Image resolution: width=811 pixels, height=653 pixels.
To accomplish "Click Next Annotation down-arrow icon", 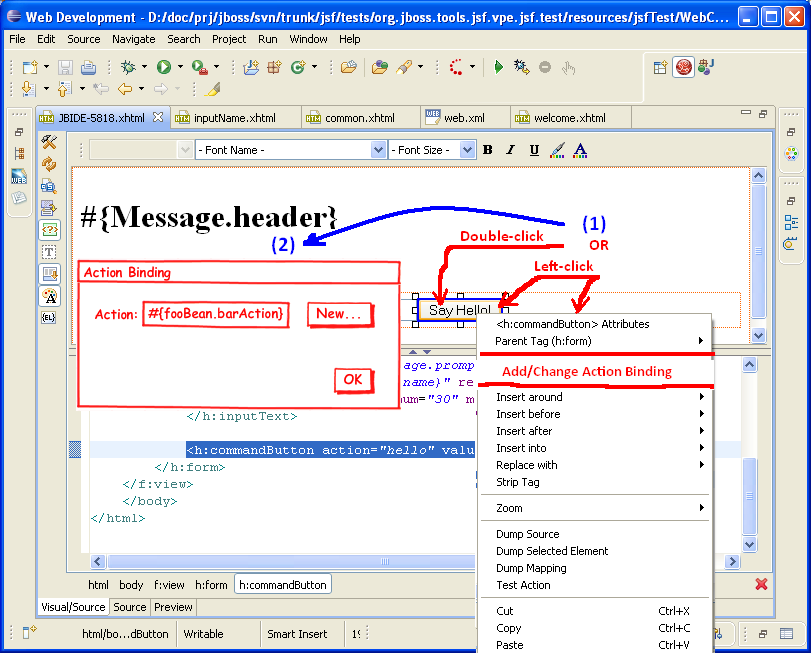I will 28,89.
